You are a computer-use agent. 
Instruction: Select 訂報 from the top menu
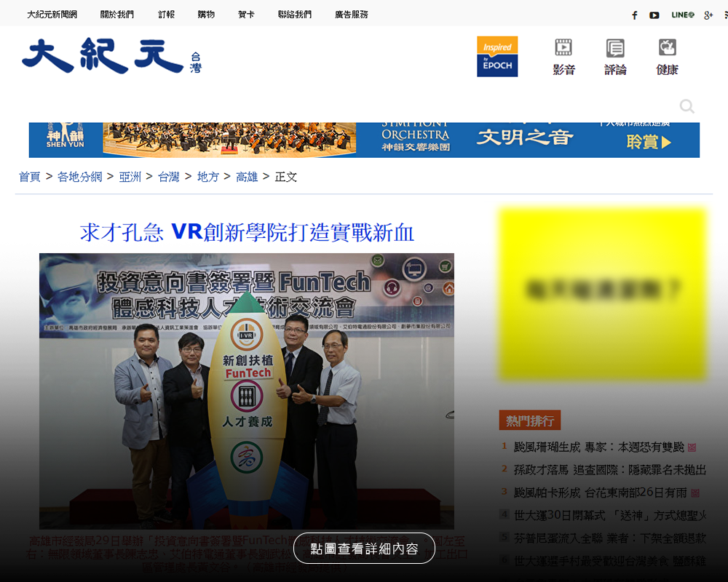(x=166, y=15)
